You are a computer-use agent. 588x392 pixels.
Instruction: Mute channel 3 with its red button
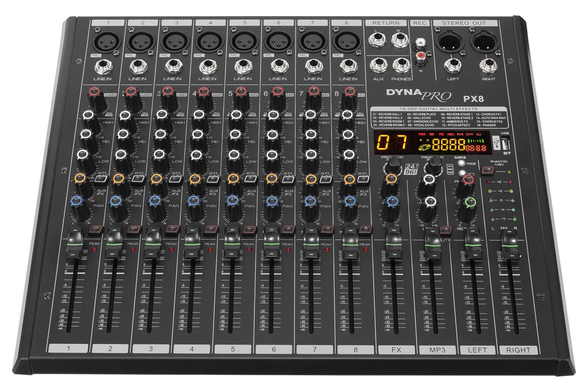pos(172,229)
